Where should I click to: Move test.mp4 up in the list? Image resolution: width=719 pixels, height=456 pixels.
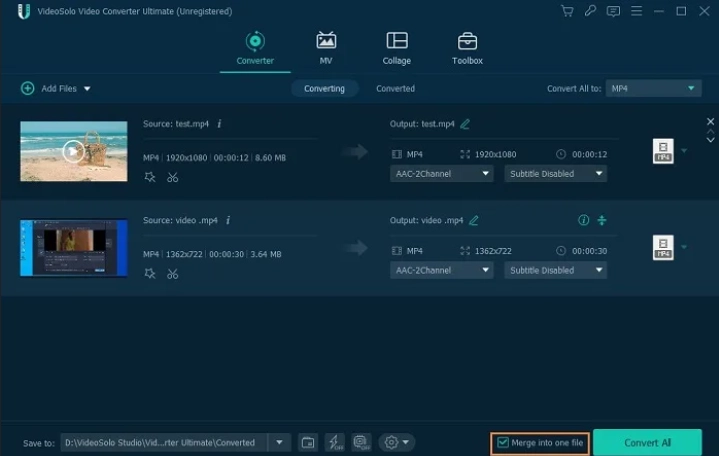pos(710,132)
